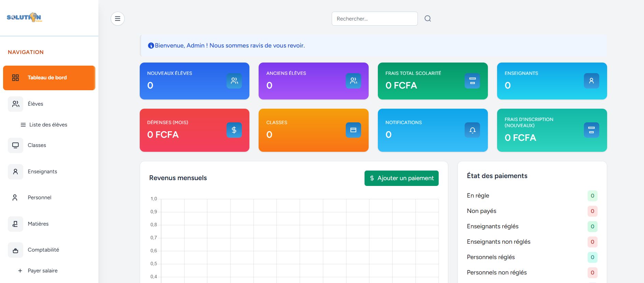Screen dimensions: 644x283
Task: Click the person icon on Enseignants card
Action: [x=591, y=81]
